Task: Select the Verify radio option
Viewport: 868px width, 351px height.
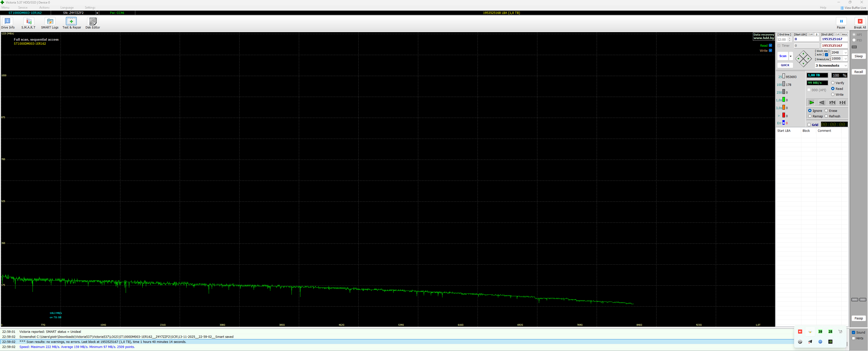Action: [x=833, y=83]
